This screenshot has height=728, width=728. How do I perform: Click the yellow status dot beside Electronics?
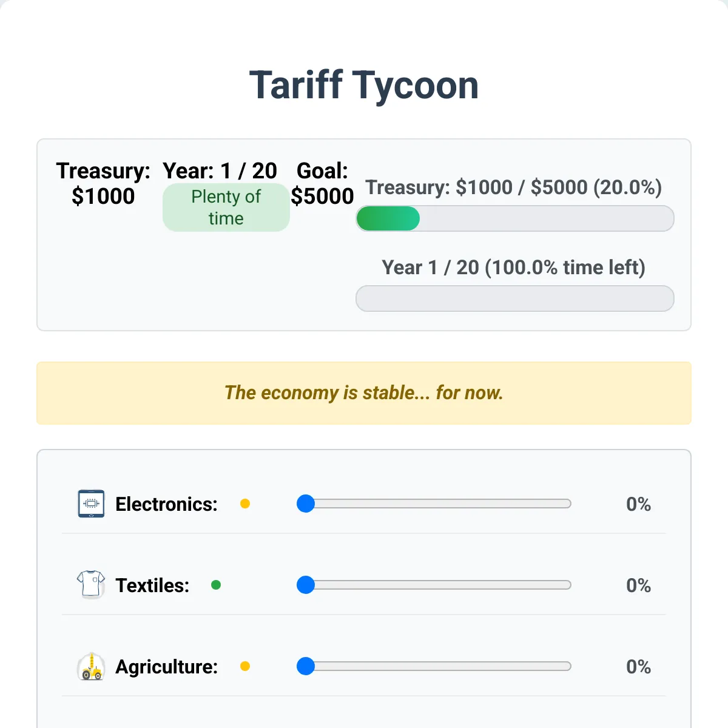245,504
